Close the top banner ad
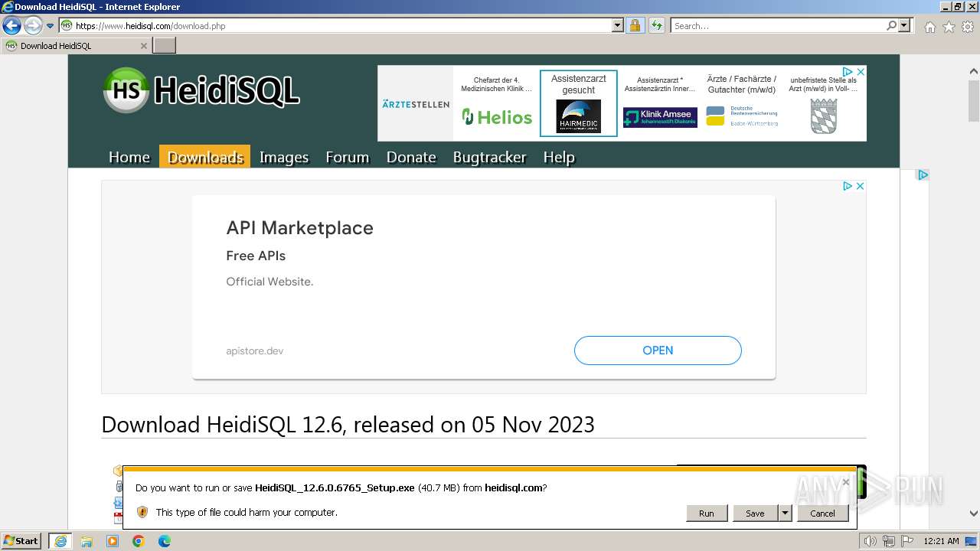 (861, 72)
